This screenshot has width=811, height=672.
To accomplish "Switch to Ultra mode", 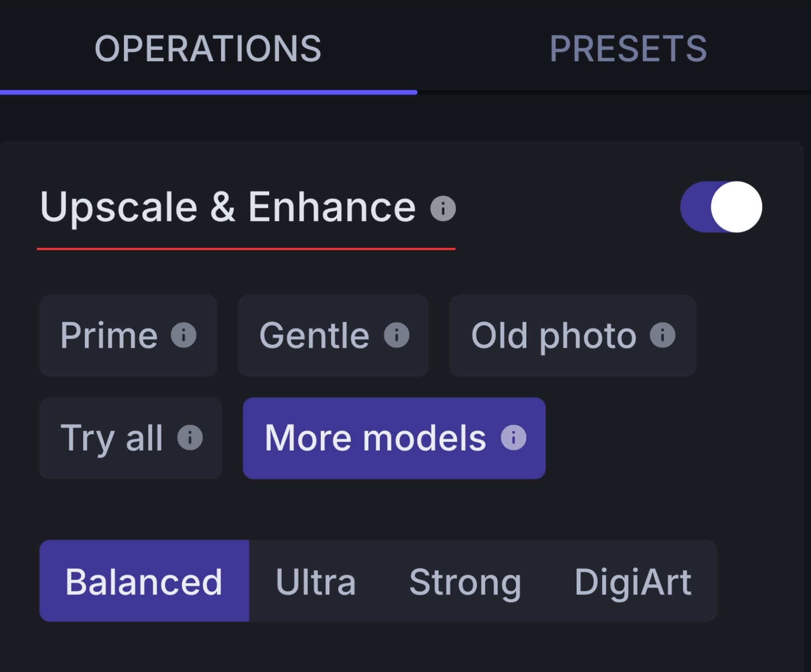I will pyautogui.click(x=315, y=581).
